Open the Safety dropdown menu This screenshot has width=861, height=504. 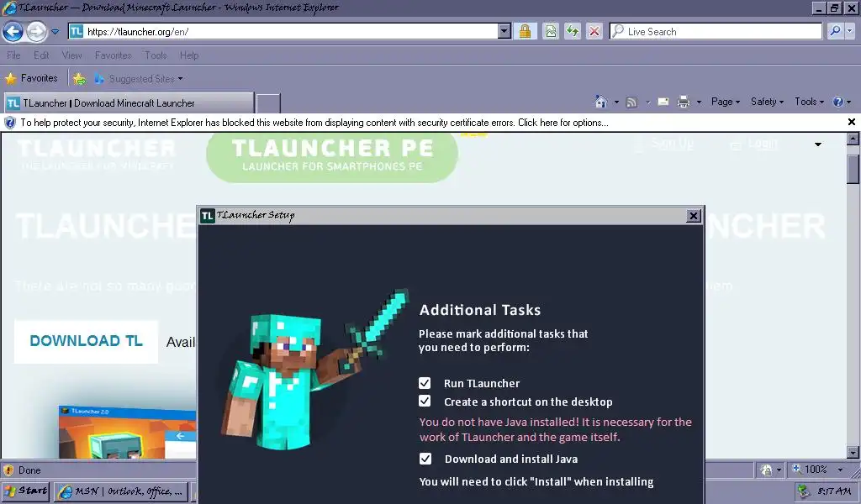767,102
